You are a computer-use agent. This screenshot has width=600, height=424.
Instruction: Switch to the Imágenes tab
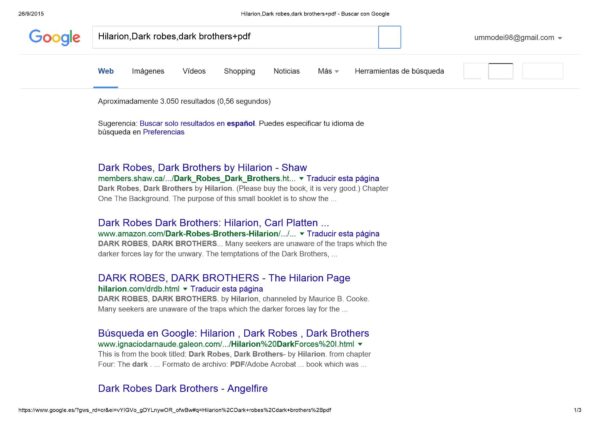click(148, 71)
